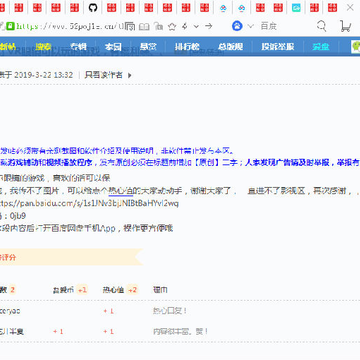Expand the address bar dropdown chevron

pos(196,26)
